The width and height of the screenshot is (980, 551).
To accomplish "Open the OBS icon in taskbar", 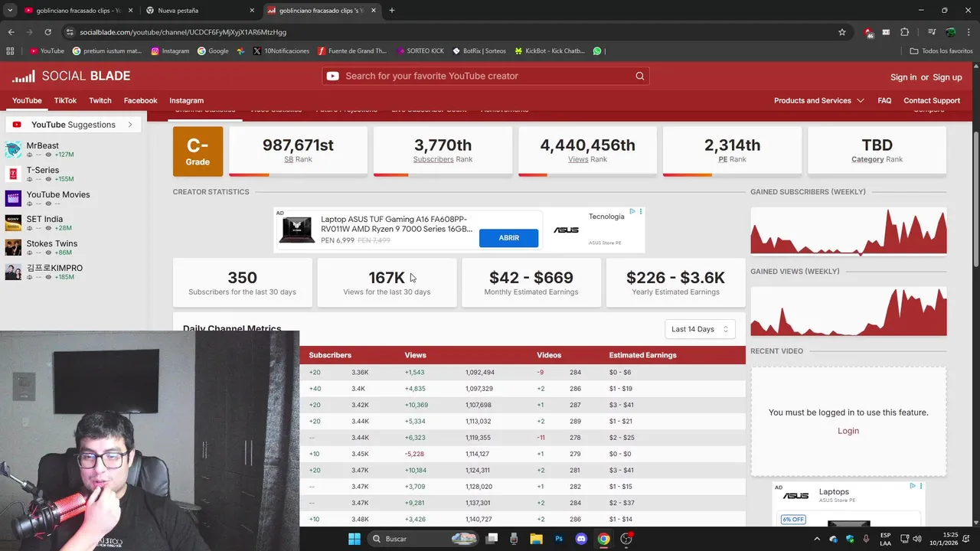I will point(626,539).
